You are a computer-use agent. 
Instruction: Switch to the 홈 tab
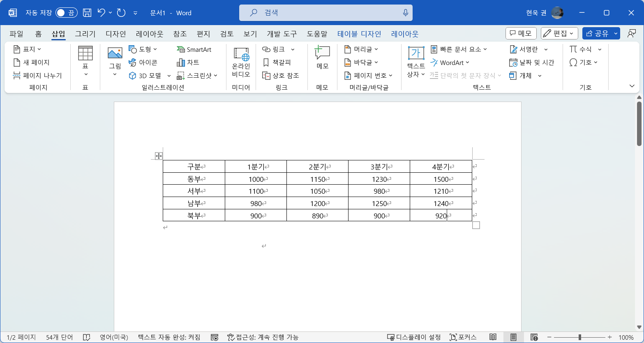click(x=38, y=34)
